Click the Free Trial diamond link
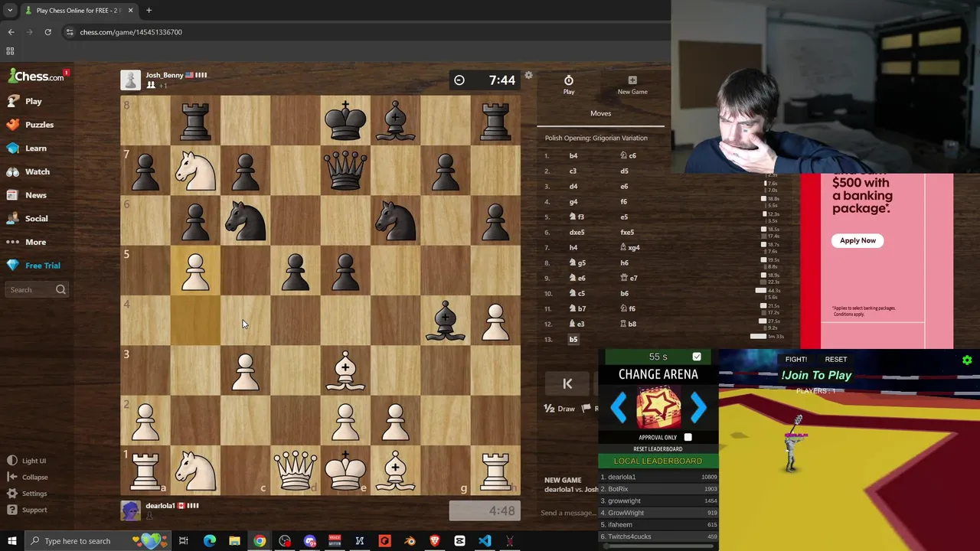The image size is (980, 551). click(x=34, y=266)
